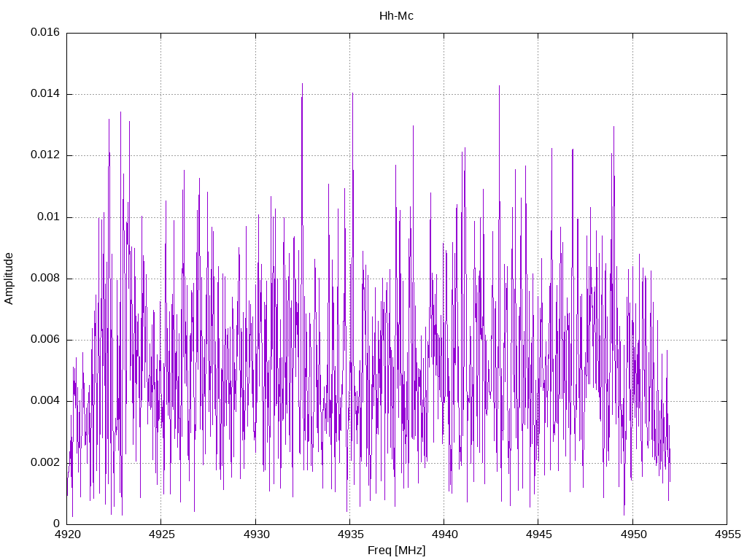747x560 pixels.
Task: Click the Freq [MHz] x-axis label
Action: [x=396, y=551]
